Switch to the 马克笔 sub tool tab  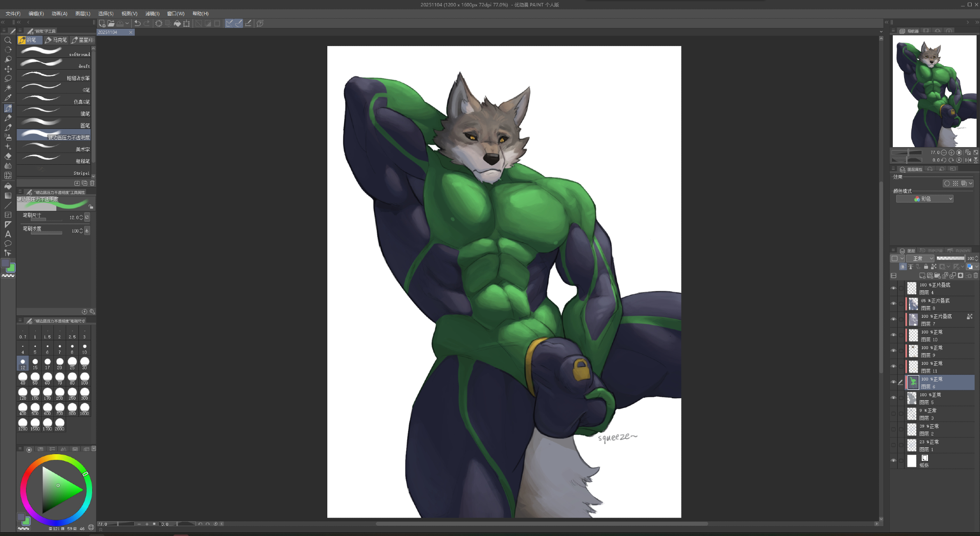click(x=56, y=40)
